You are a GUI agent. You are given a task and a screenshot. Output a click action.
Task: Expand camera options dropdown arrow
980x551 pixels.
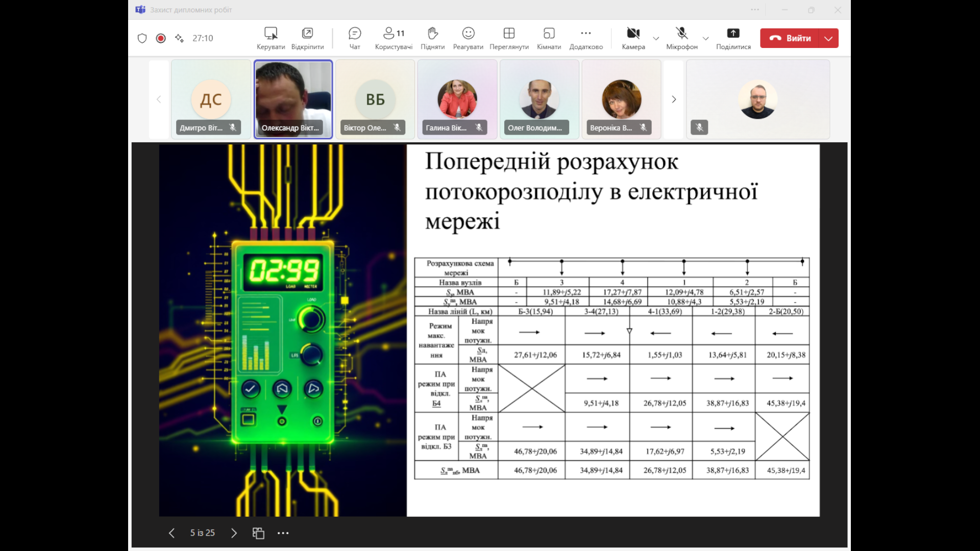[x=656, y=38]
